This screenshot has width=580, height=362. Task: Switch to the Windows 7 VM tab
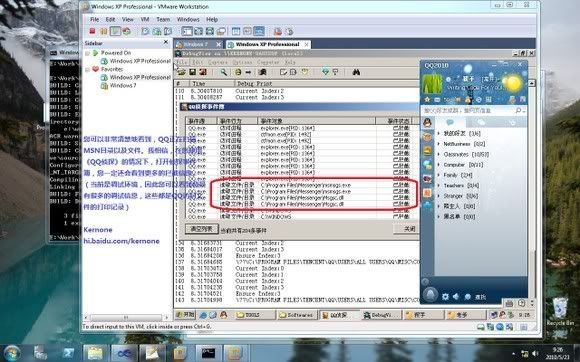tap(199, 44)
